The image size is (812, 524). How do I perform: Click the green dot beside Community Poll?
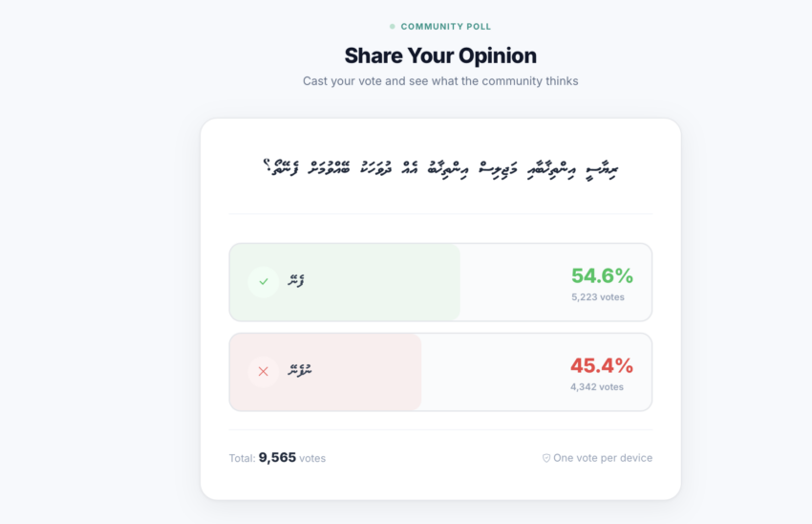392,27
